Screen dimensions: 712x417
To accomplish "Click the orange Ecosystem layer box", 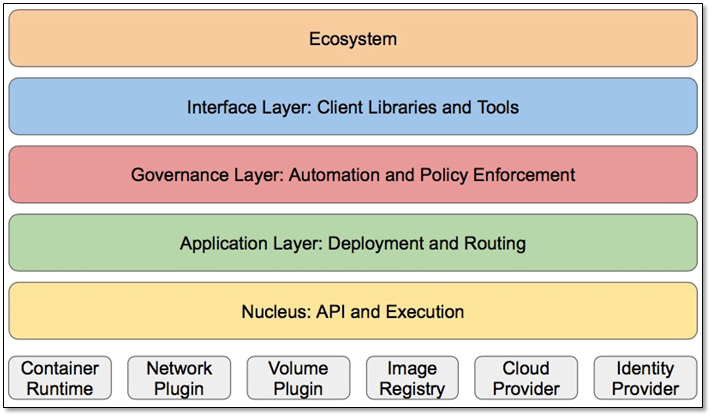I will 353,39.
